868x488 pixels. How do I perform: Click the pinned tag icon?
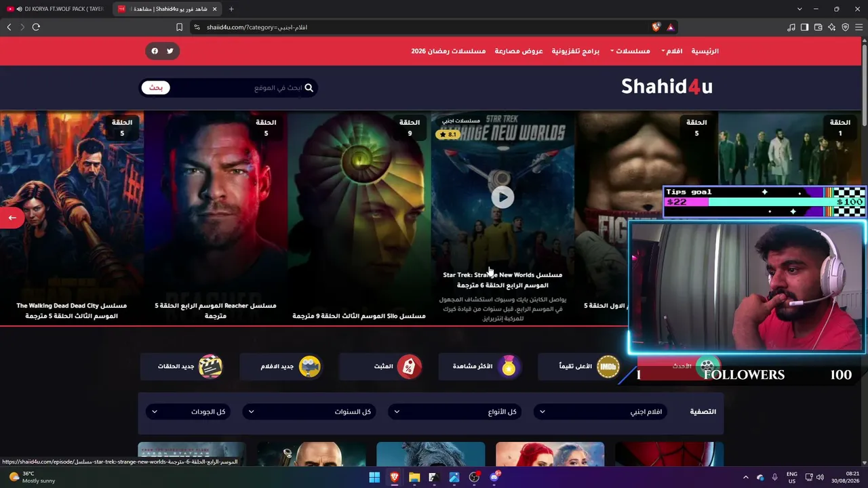pyautogui.click(x=409, y=367)
